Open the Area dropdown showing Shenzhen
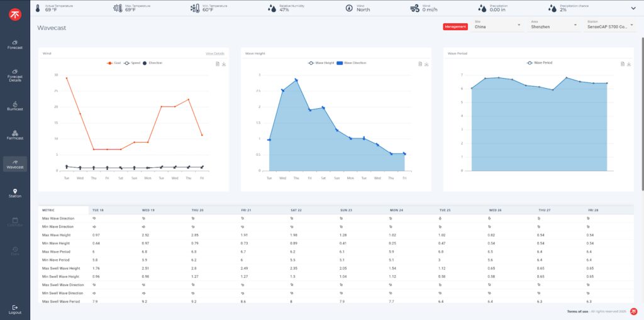 [x=553, y=25]
